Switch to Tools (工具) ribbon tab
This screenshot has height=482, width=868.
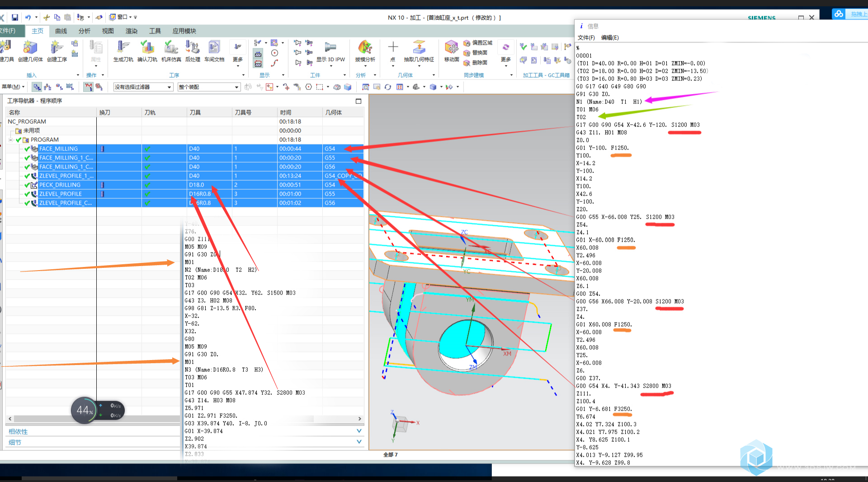click(155, 31)
